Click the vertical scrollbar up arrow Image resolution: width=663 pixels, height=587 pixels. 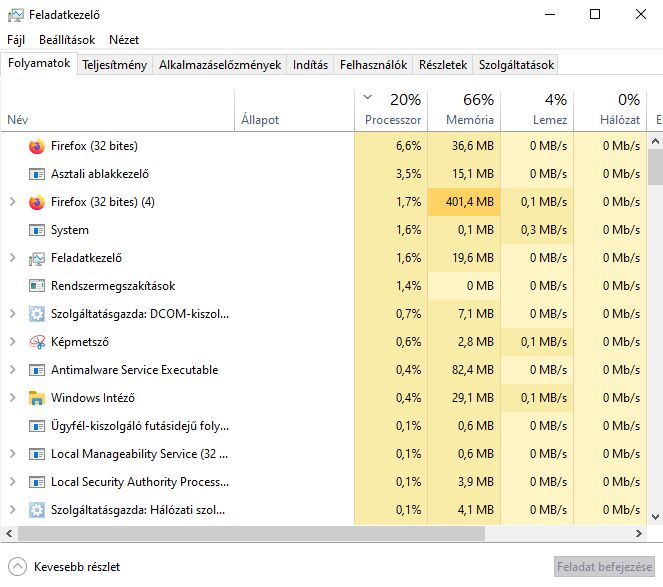[x=655, y=141]
